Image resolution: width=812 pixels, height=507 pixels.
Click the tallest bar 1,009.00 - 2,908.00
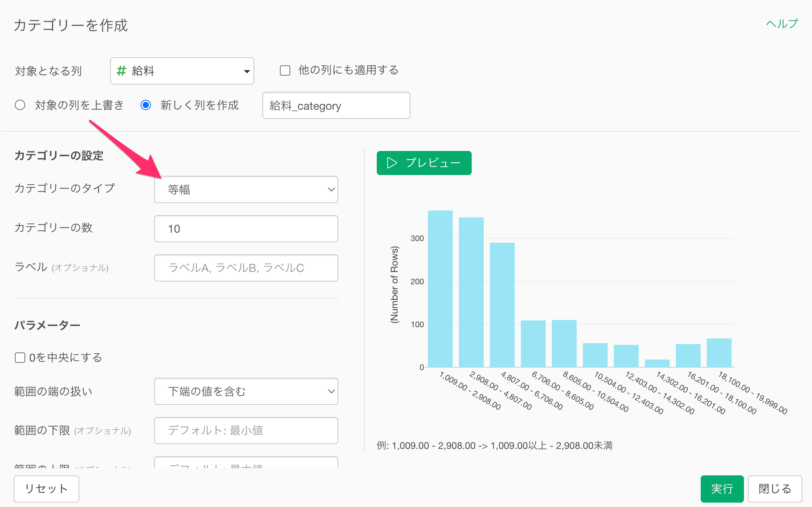tap(440, 289)
